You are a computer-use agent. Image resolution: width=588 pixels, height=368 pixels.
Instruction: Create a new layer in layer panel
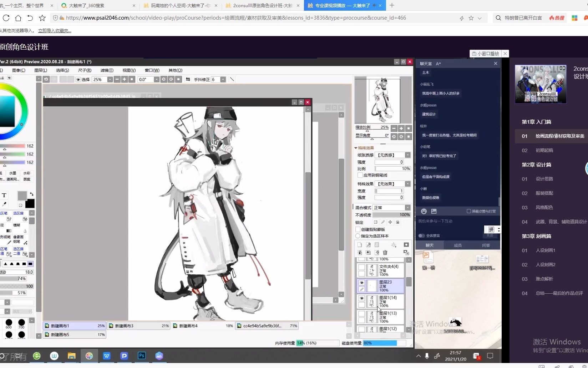360,245
